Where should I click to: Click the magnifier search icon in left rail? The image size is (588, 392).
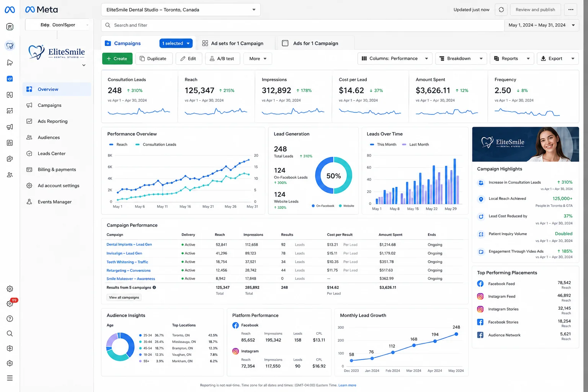(x=10, y=333)
